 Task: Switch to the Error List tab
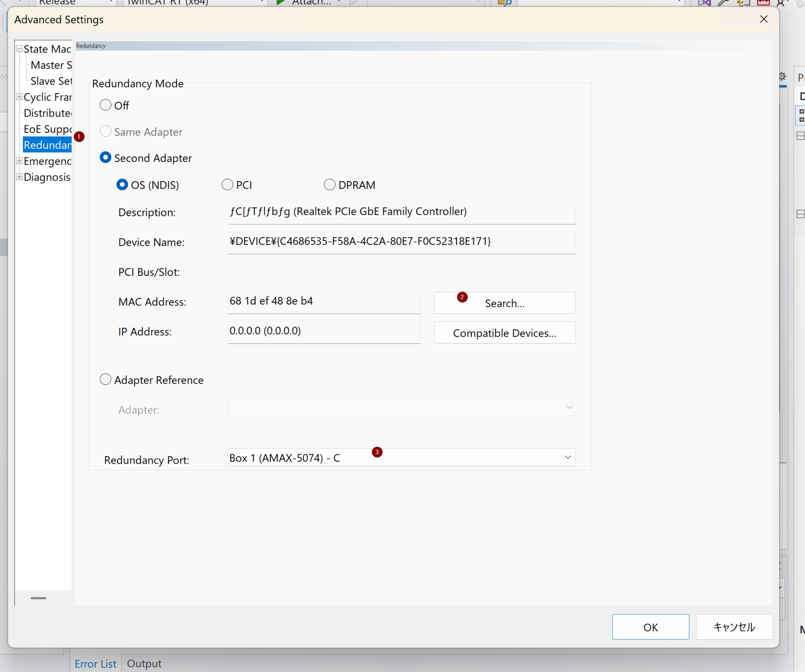pyautogui.click(x=96, y=664)
